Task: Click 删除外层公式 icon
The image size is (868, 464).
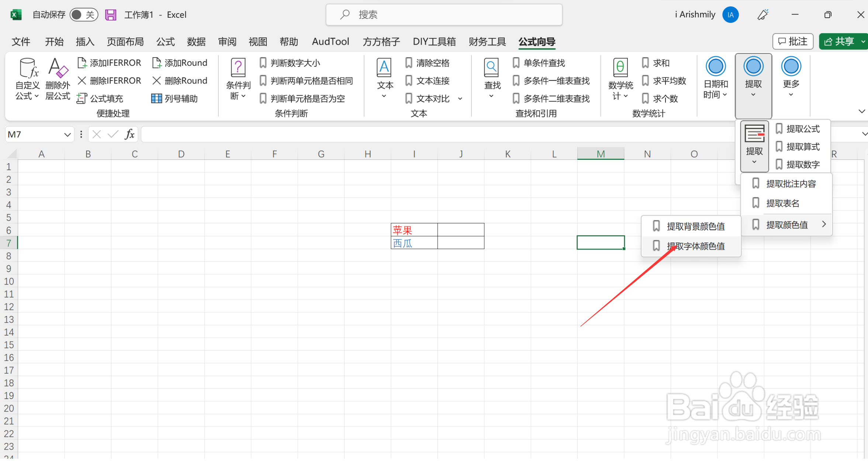Action: (x=58, y=79)
